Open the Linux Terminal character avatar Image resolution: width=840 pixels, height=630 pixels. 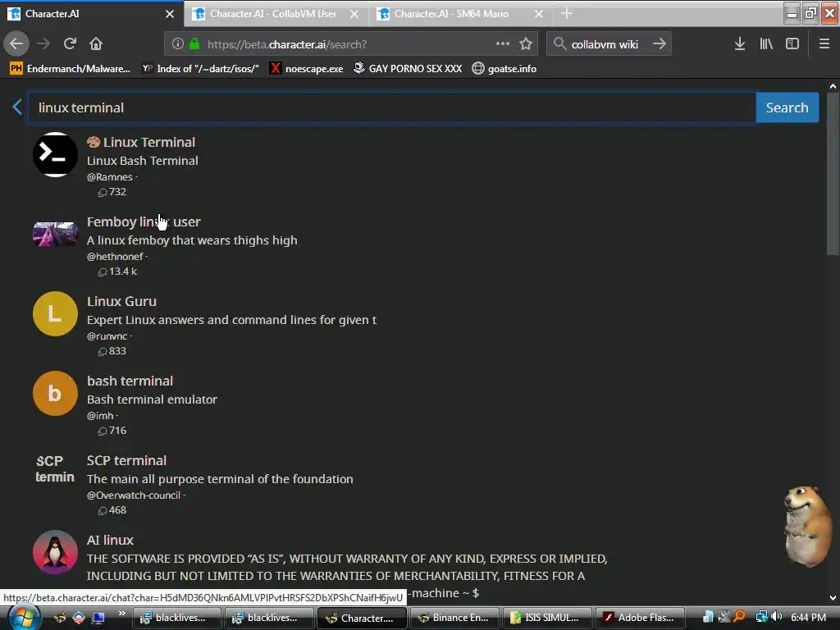[55, 155]
